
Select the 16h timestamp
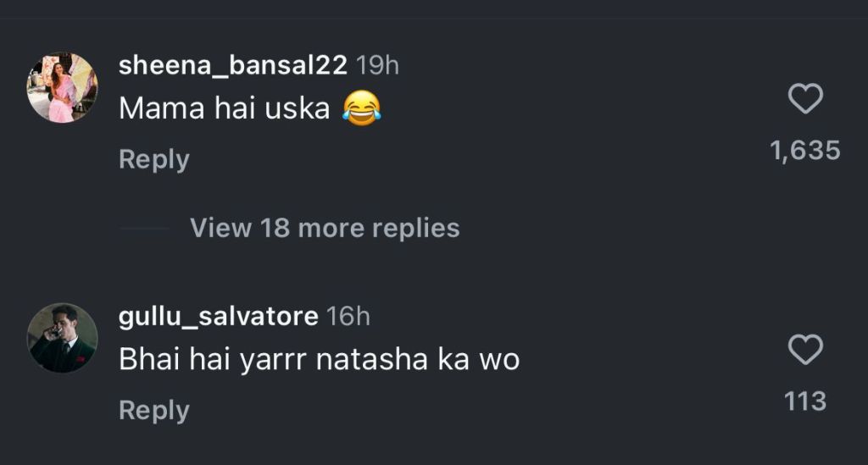[348, 316]
